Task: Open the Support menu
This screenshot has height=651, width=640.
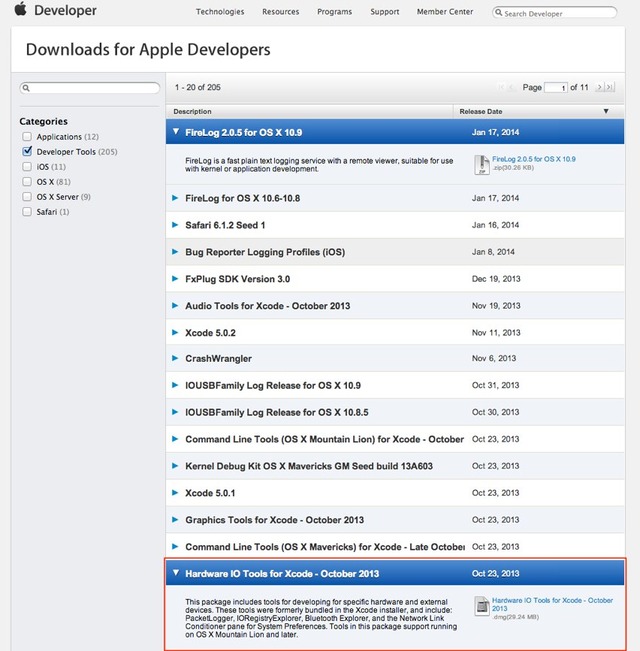Action: tap(385, 12)
